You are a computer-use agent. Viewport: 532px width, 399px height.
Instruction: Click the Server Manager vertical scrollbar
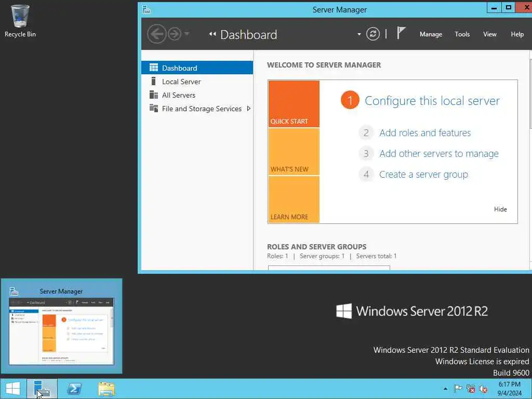[x=530, y=94]
